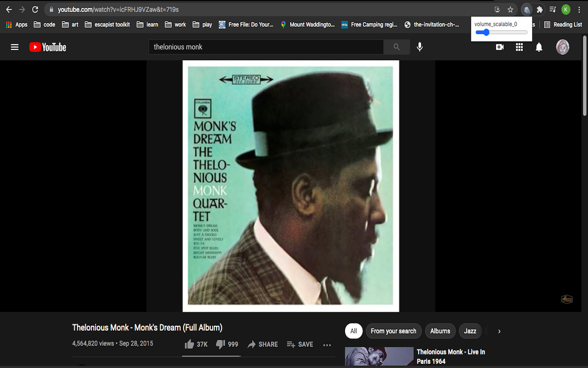Open the escapist toolkit bookmarks folder
Screen dimensions: 588x368
click(107, 24)
